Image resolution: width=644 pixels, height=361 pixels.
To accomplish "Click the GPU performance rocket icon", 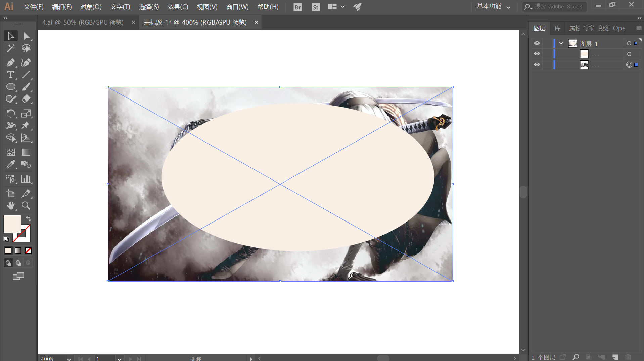I will pyautogui.click(x=357, y=7).
